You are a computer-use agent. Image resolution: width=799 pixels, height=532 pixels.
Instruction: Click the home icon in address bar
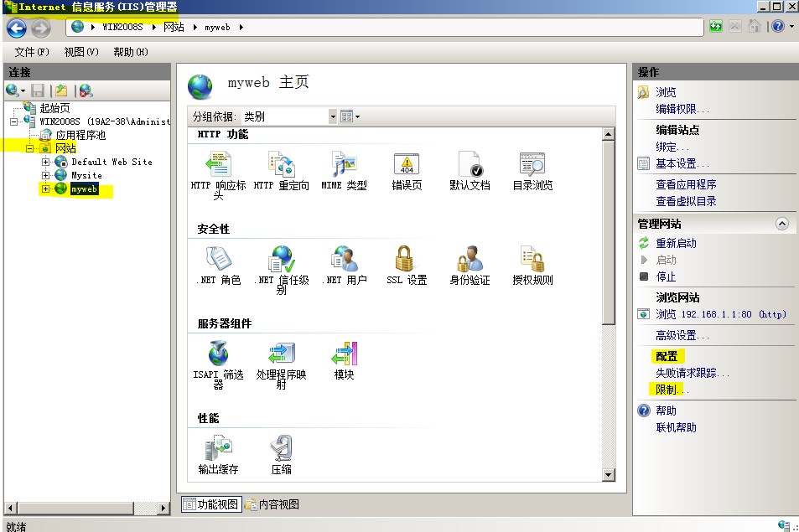(755, 27)
